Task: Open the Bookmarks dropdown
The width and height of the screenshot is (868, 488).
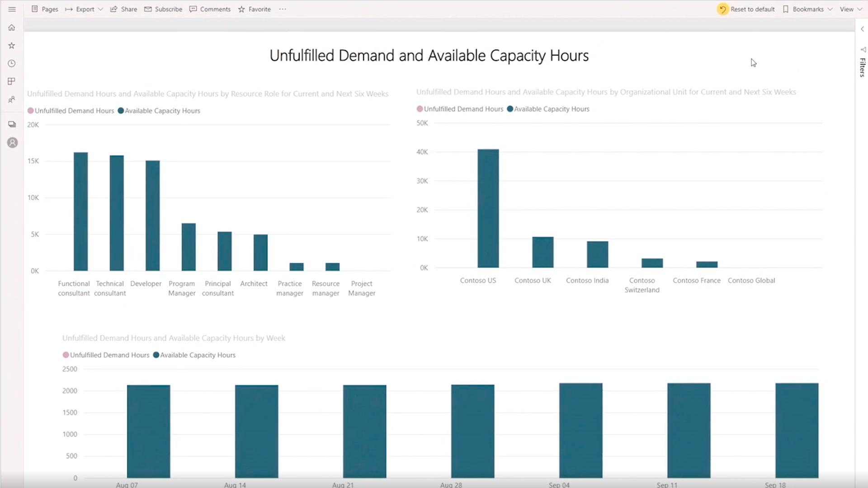Action: [x=807, y=9]
